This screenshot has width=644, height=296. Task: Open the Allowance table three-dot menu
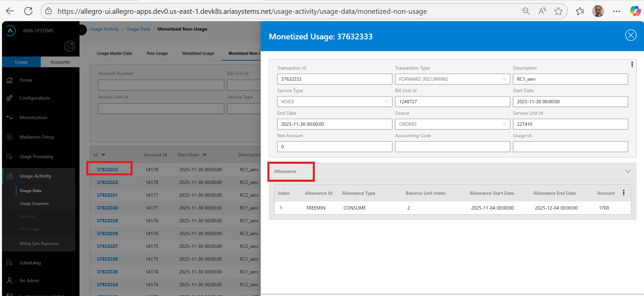coord(623,193)
